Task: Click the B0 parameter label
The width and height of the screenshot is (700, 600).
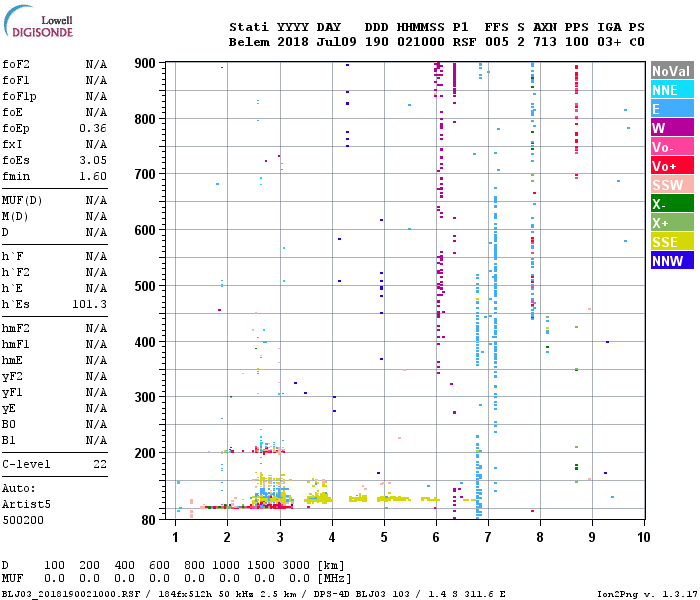Action: (9, 425)
